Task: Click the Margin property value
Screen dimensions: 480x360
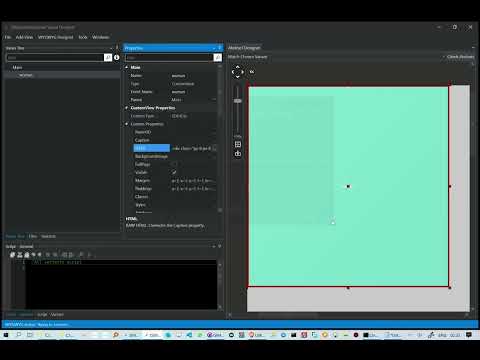Action: [193, 180]
